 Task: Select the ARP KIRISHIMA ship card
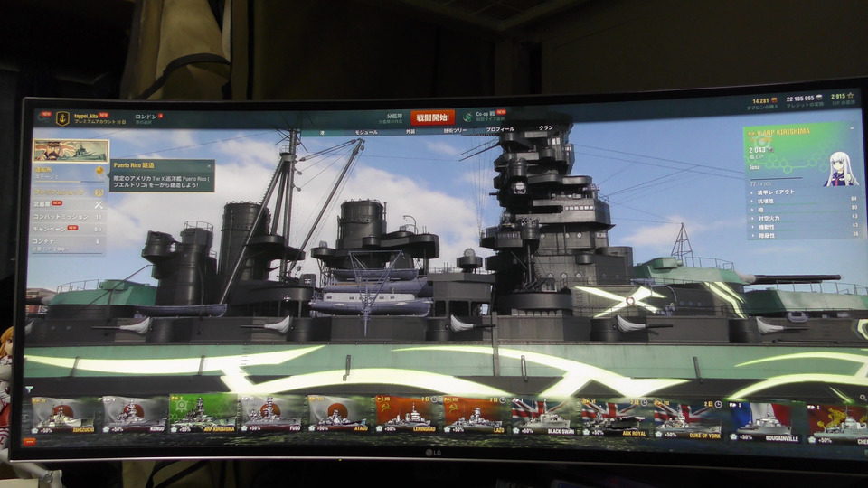(203, 414)
